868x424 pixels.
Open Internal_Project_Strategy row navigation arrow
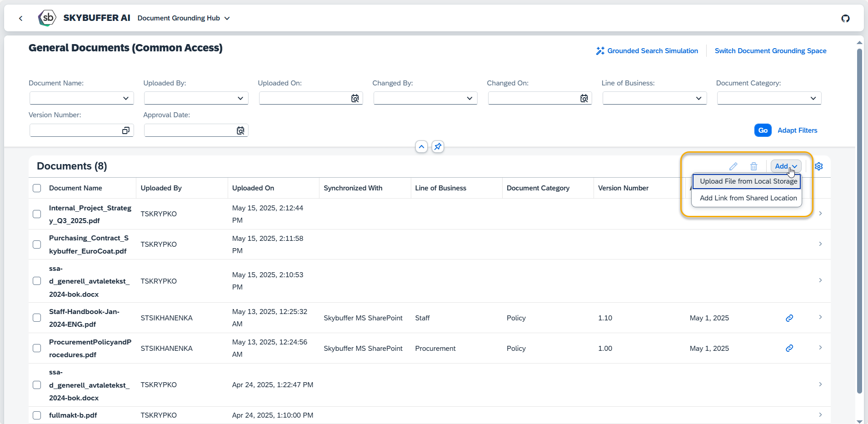click(x=820, y=214)
